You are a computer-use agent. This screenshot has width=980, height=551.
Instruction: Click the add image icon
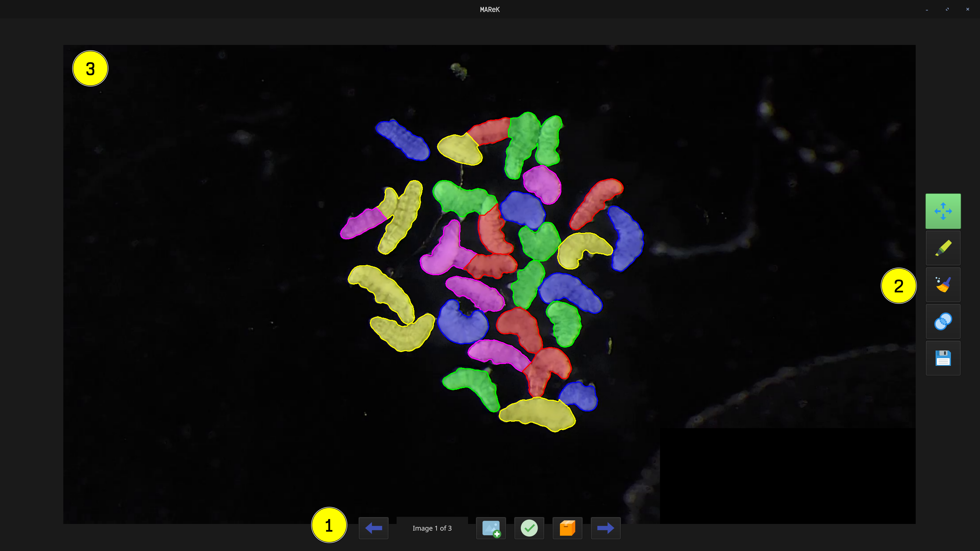[x=491, y=528]
